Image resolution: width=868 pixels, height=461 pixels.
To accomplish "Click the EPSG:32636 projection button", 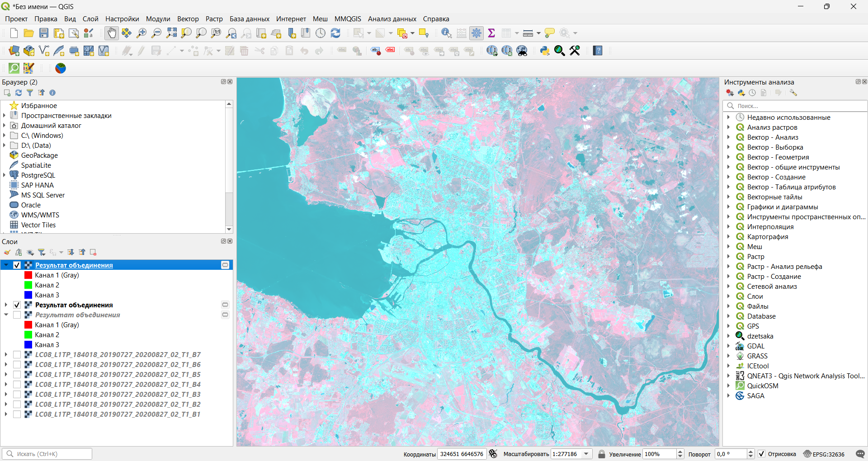I will pos(824,454).
